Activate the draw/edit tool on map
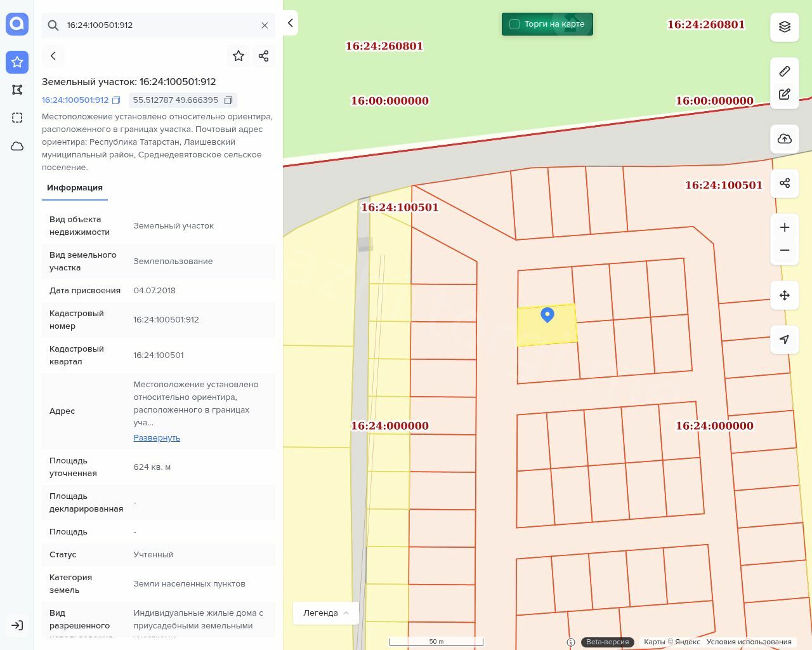This screenshot has width=812, height=650. pos(785,95)
